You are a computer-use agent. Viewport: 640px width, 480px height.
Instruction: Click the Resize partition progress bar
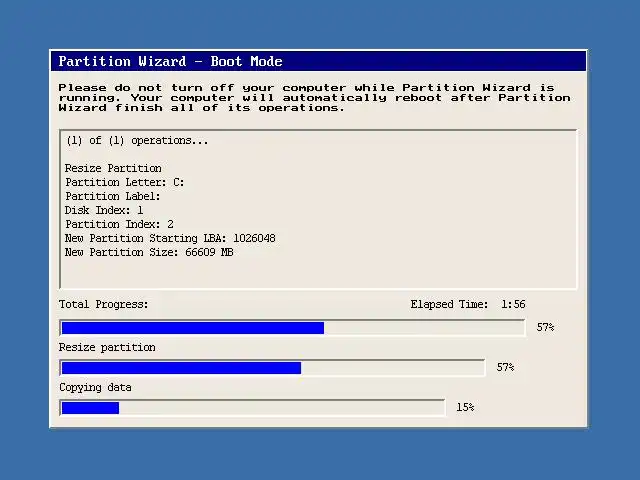click(x=272, y=368)
